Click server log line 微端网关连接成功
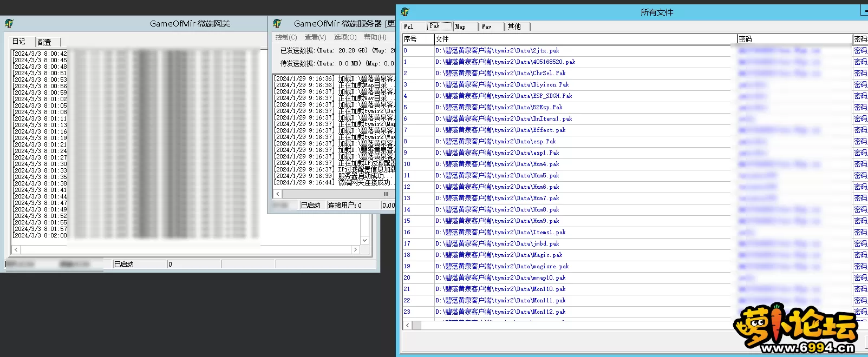 click(x=335, y=182)
